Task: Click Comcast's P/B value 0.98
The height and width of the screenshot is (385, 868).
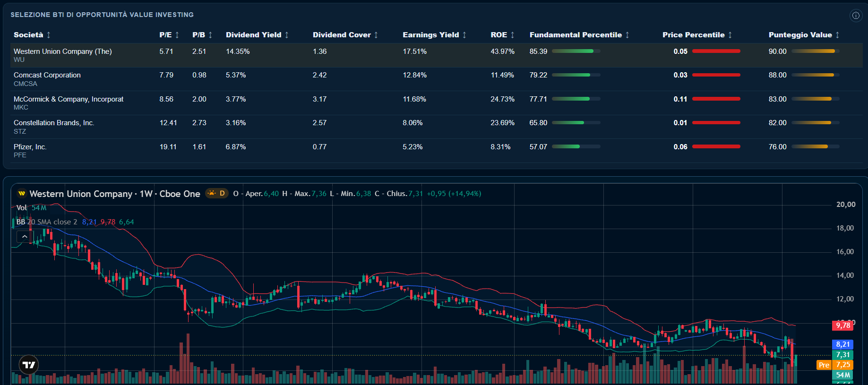Action: (x=199, y=75)
